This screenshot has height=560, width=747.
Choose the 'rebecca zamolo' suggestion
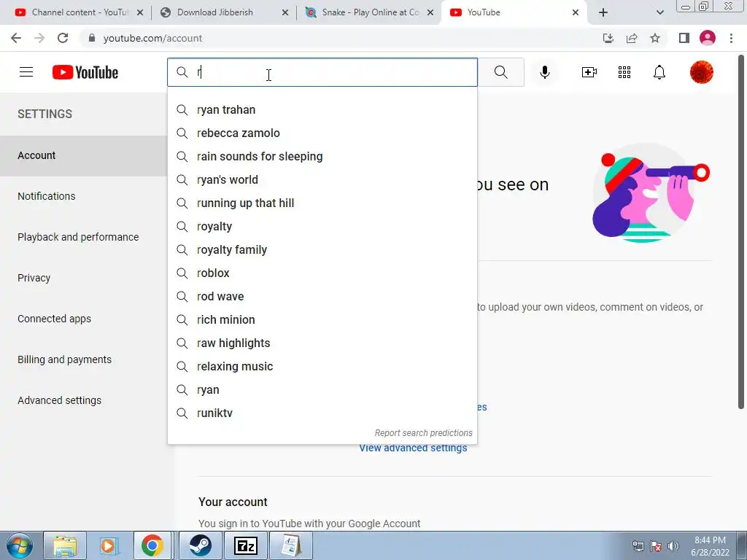[322, 133]
